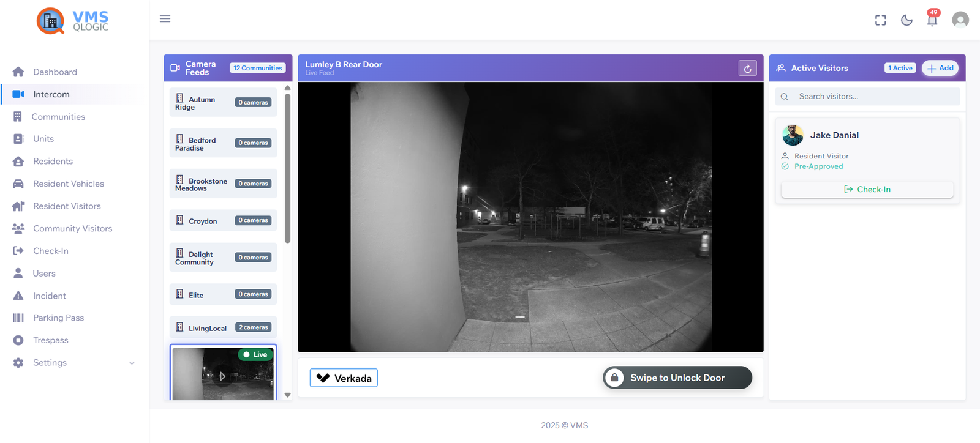The image size is (980, 443).
Task: Refresh the Lumley B Rear Door feed
Action: (x=747, y=69)
